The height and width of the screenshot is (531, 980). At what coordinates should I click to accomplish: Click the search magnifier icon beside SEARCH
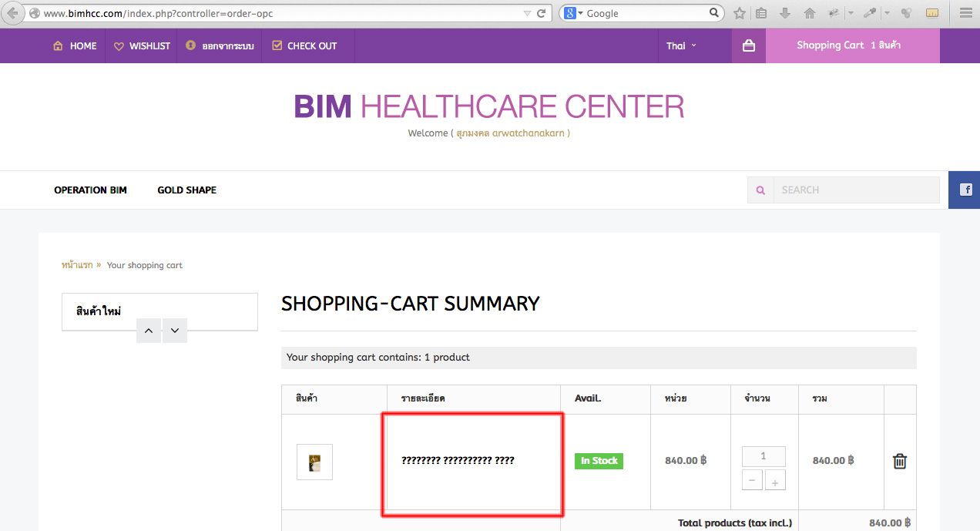pos(760,190)
